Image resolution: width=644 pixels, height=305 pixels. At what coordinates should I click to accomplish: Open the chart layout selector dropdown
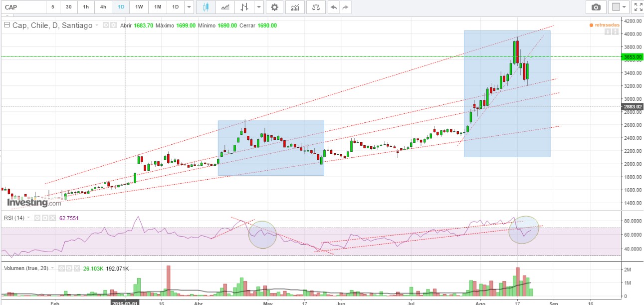[x=619, y=7]
